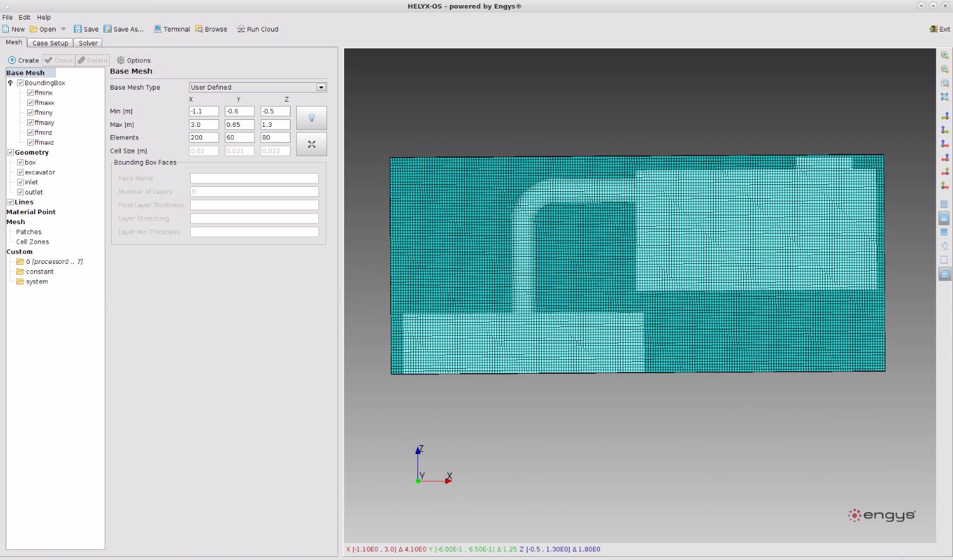Click the second axis view orientation icon
The image size is (953, 560).
(945, 130)
